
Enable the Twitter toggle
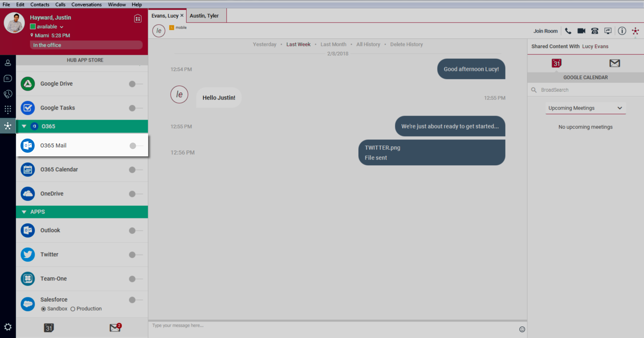(x=136, y=255)
